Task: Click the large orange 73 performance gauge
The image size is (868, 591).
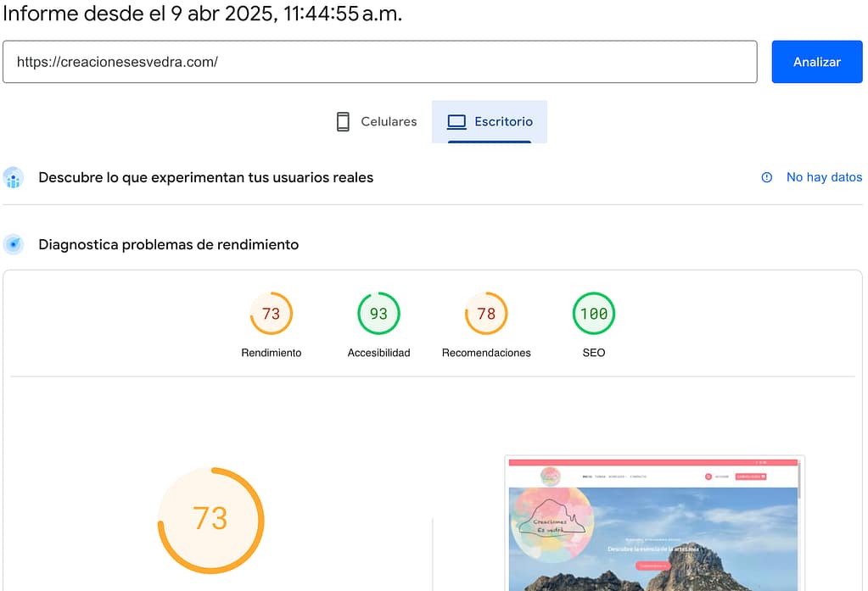Action: click(210, 519)
